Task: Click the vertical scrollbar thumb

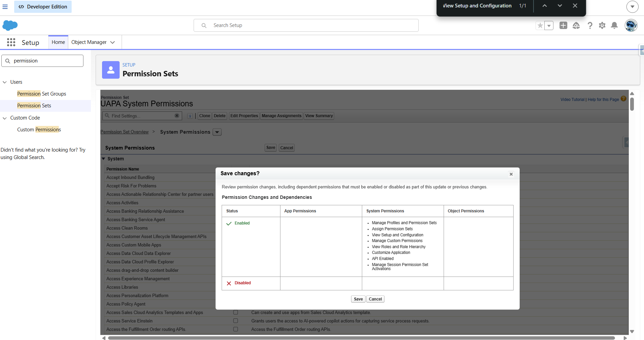Action: coord(632,104)
